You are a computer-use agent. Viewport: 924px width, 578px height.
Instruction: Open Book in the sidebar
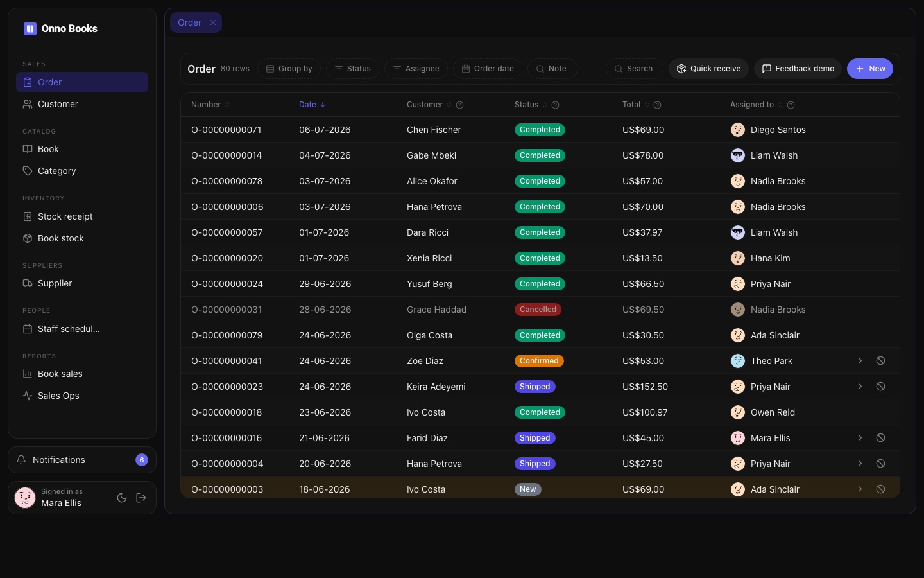[x=82, y=149]
